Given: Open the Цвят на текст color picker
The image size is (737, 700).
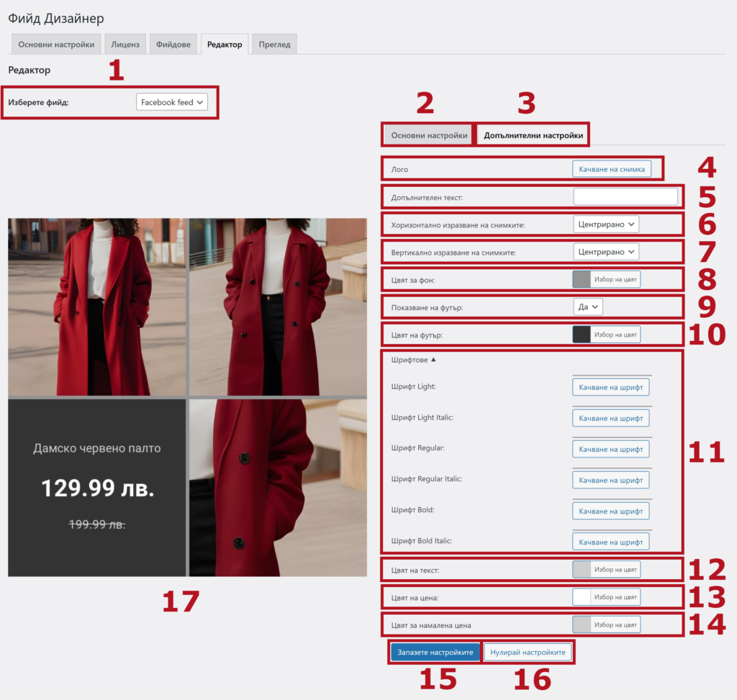Looking at the screenshot, I should 606,570.
